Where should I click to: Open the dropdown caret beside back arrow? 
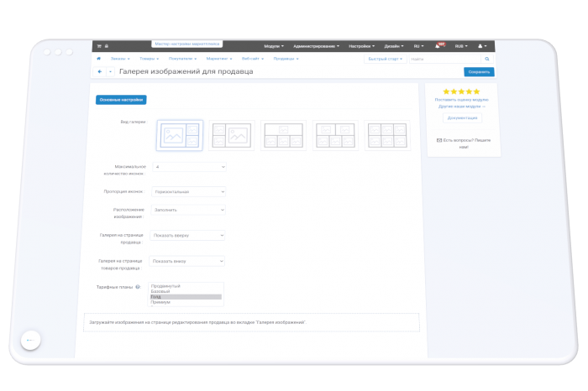pyautogui.click(x=110, y=71)
